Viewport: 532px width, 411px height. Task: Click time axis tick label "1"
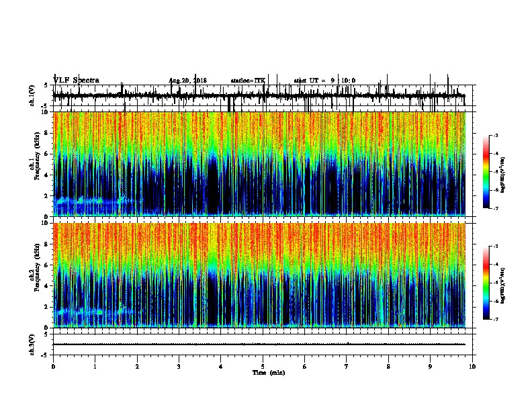tap(95, 367)
